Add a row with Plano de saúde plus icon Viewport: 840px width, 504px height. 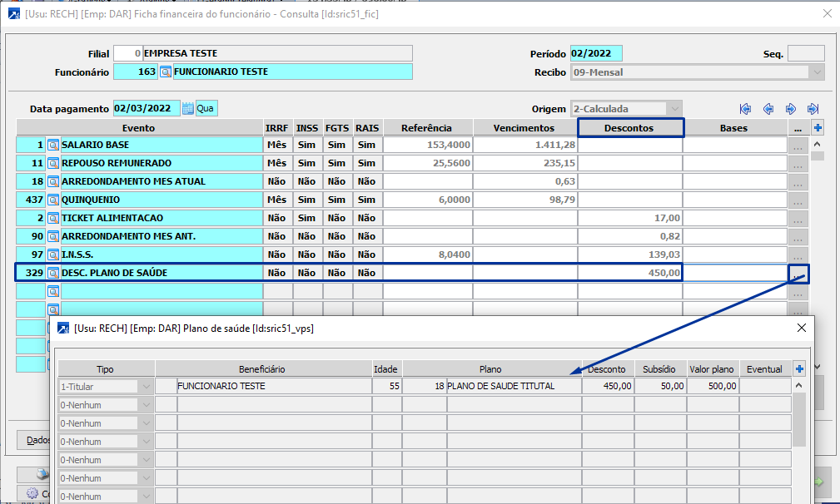click(800, 368)
